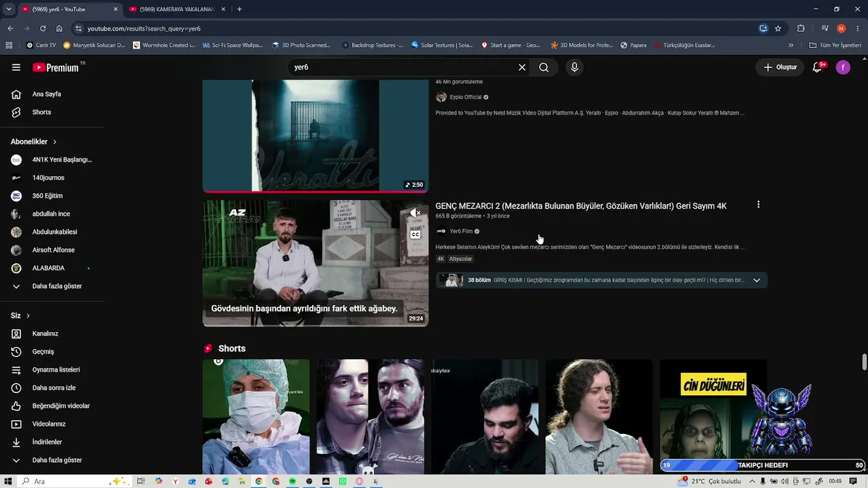868x488 pixels.
Task: Open the YouTube notifications bell
Action: 818,67
